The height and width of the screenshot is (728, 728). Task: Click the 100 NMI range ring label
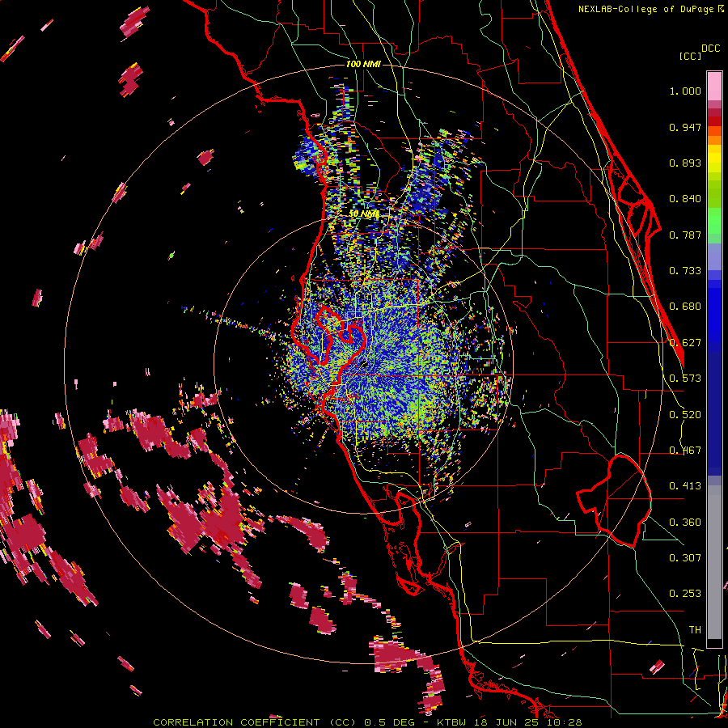coord(363,64)
